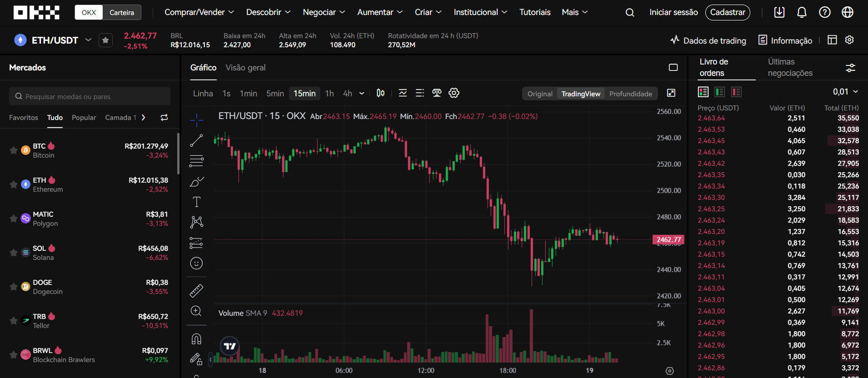868x378 pixels.
Task: Open the search magnifier in header
Action: (629, 12)
